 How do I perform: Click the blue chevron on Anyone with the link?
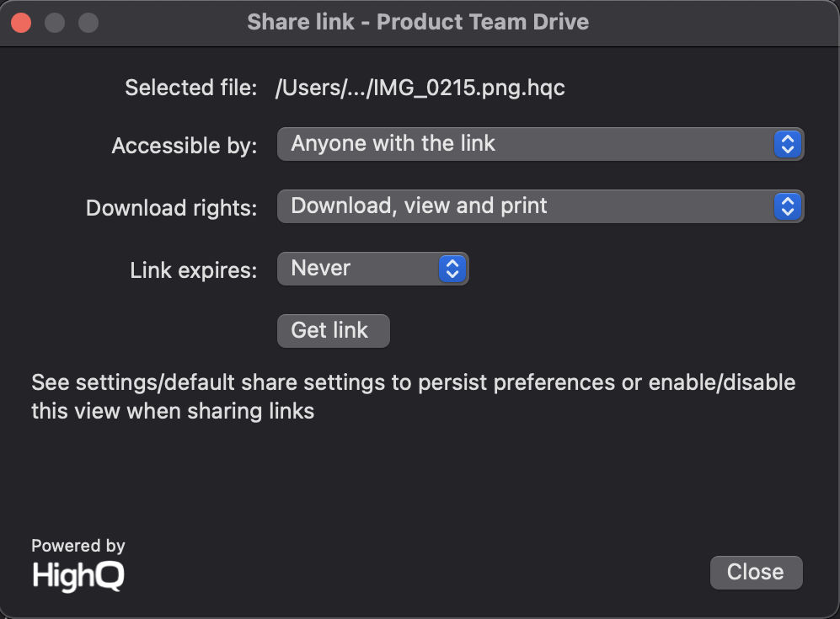[x=788, y=144]
